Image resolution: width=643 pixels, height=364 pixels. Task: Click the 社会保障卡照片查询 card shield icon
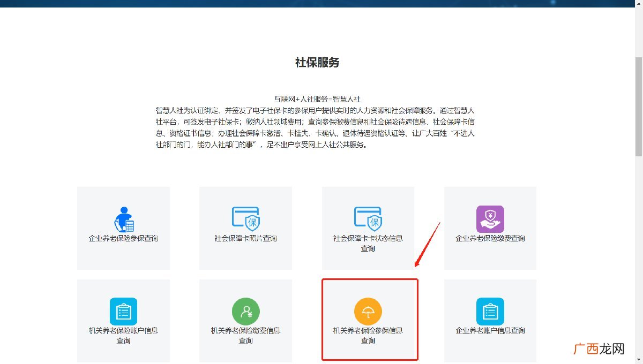[245, 218]
